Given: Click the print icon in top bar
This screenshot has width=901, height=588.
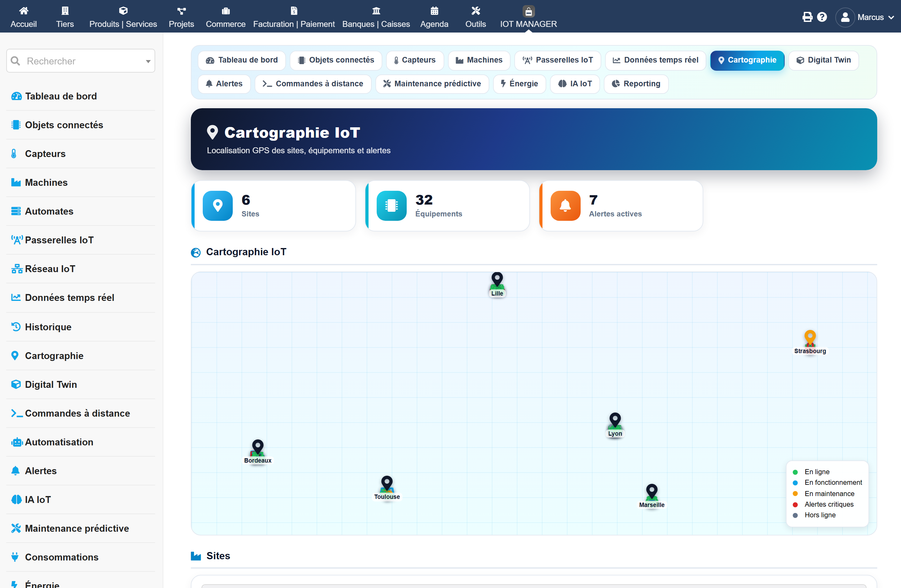Looking at the screenshot, I should 807,17.
